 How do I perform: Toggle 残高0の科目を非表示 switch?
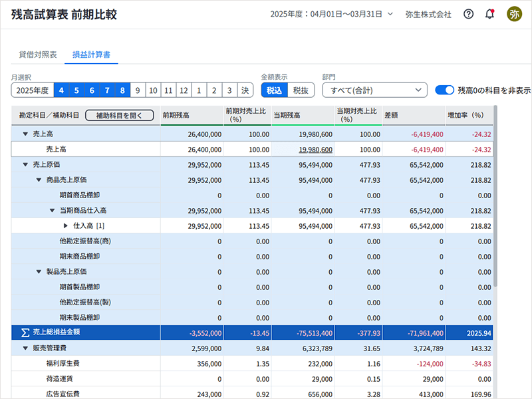pos(444,90)
